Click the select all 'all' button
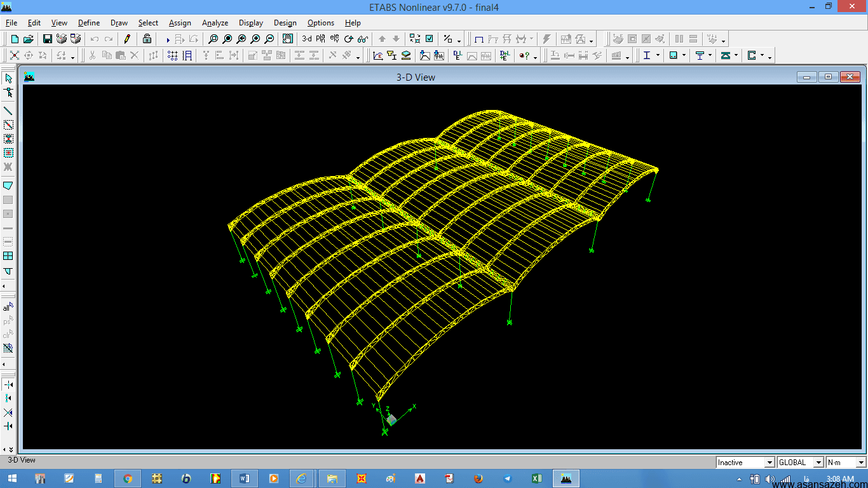 [8, 307]
